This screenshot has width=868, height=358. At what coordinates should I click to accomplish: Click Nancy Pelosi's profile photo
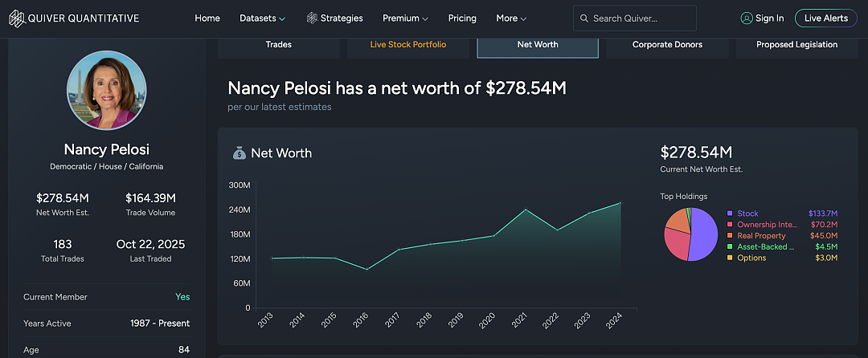[x=107, y=90]
